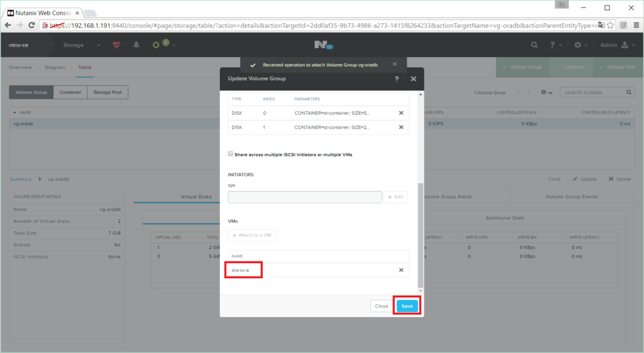The image size is (644, 353).
Task: Click the Delete action link
Action: (619, 179)
